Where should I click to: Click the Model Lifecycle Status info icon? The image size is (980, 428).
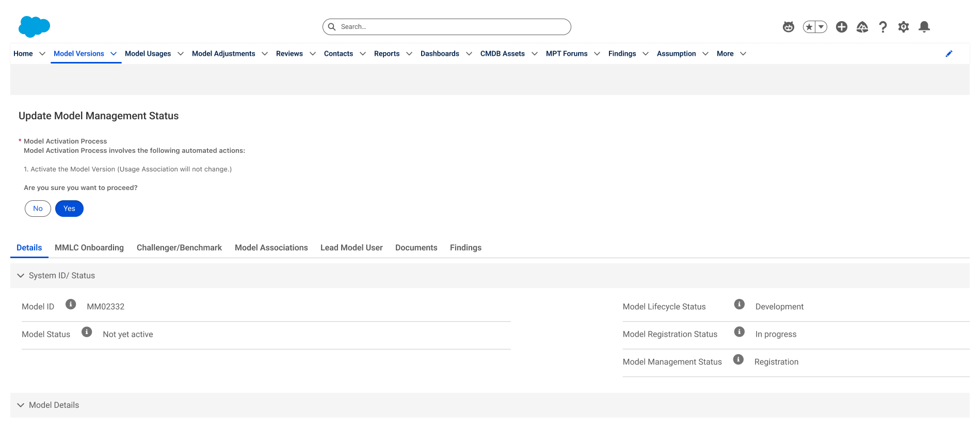click(740, 304)
